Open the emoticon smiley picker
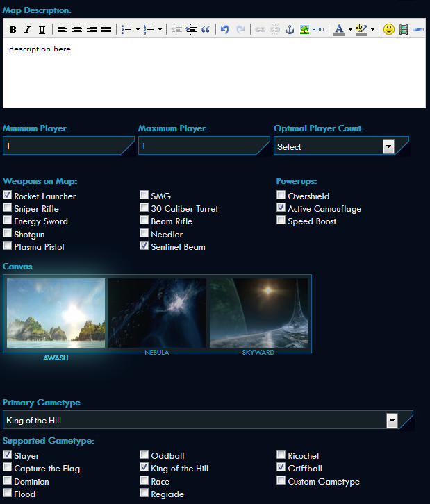The image size is (430, 504). click(x=389, y=29)
